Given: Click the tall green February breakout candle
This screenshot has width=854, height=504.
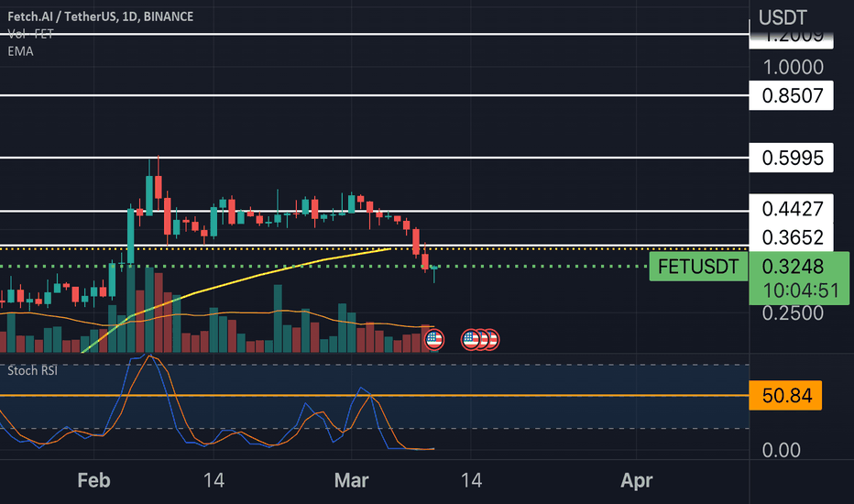Looking at the screenshot, I should [131, 235].
